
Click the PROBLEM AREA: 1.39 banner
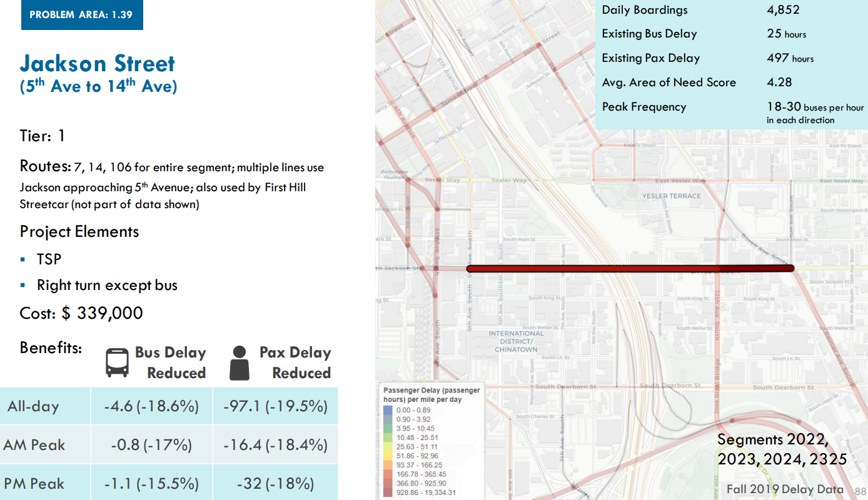click(82, 14)
